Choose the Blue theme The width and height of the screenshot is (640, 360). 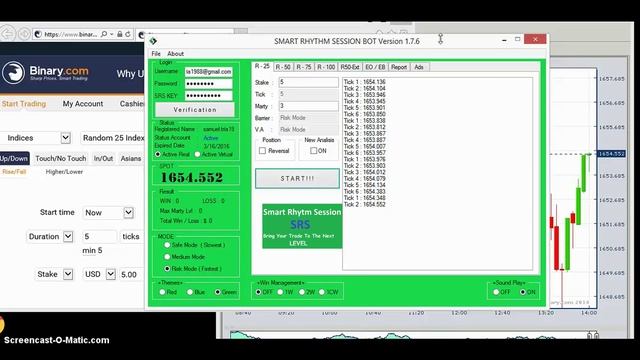click(x=190, y=292)
